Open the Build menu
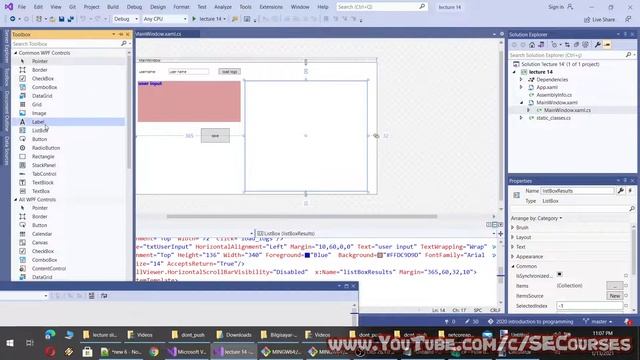This screenshot has height=360, width=640. [x=113, y=7]
